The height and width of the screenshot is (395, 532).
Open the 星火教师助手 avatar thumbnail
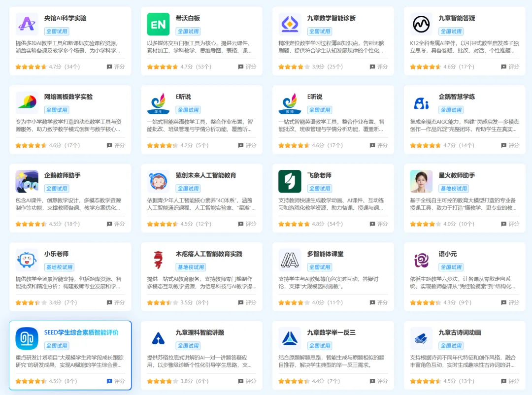[x=421, y=181]
